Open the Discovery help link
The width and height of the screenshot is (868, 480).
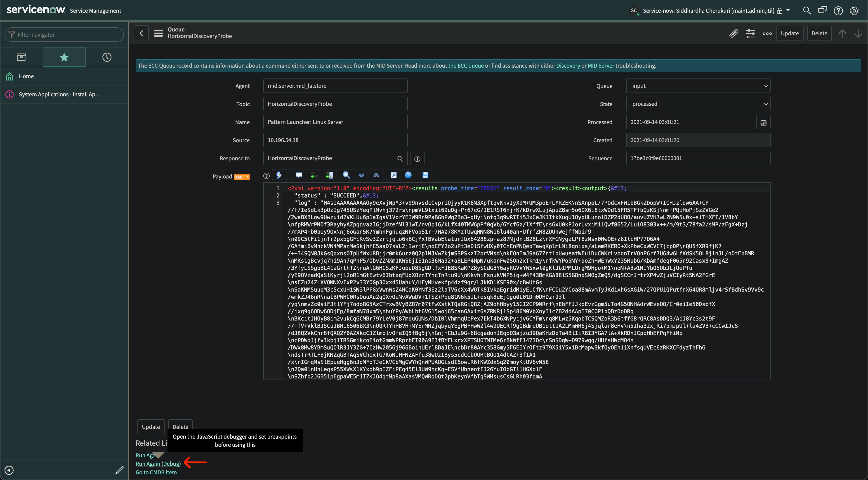pos(568,66)
